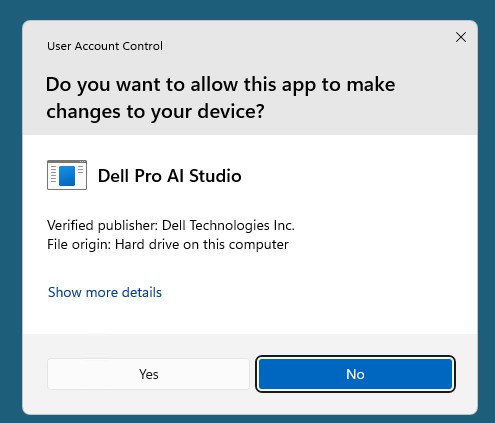Expand details for the Dell app prompt

(105, 292)
